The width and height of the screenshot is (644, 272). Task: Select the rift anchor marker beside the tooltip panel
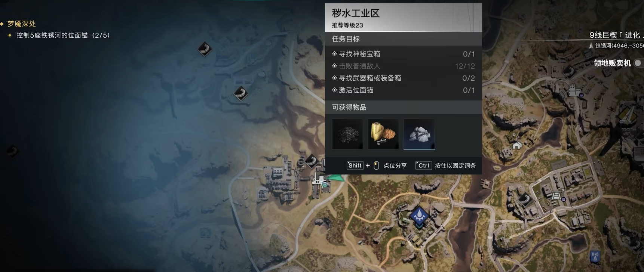[x=312, y=161]
